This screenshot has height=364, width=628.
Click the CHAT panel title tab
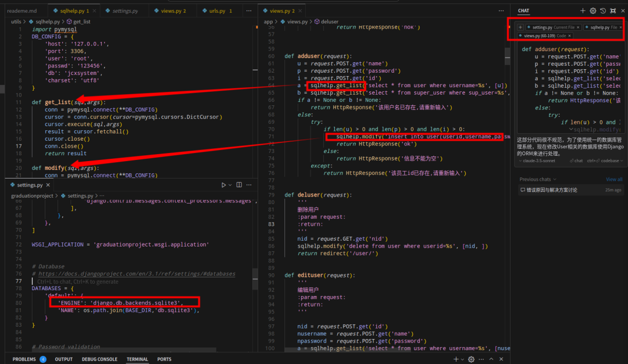(523, 11)
